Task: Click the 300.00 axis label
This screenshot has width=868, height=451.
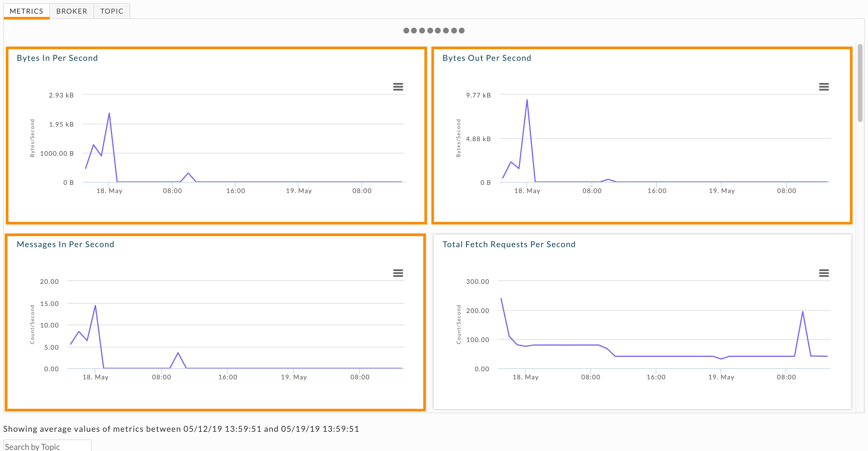Action: 477,282
